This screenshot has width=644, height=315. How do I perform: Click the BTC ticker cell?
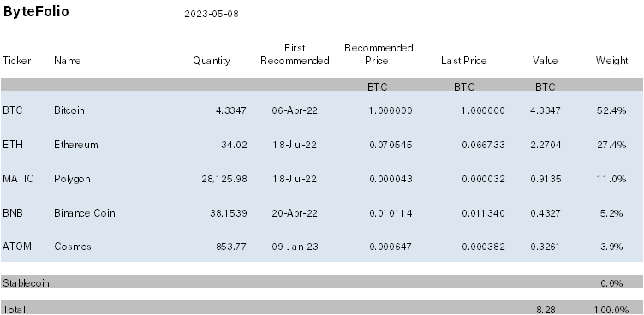[x=12, y=110]
